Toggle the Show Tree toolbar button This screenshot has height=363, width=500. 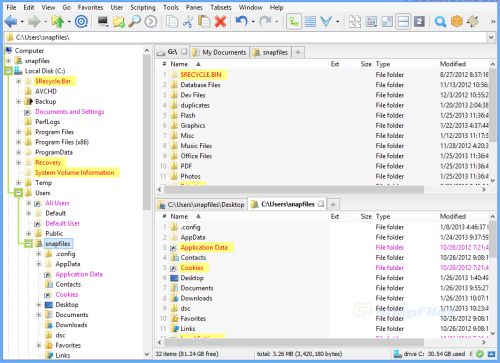click(x=294, y=22)
